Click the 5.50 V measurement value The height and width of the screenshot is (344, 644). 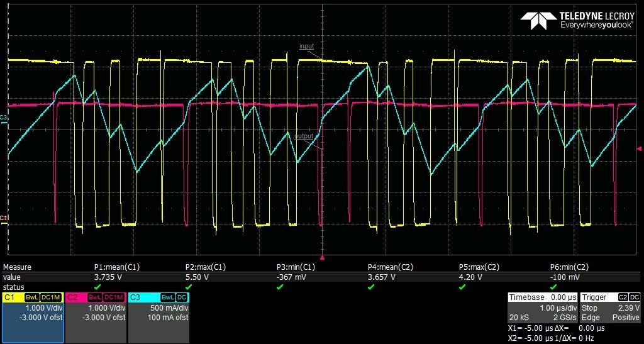[x=197, y=277]
